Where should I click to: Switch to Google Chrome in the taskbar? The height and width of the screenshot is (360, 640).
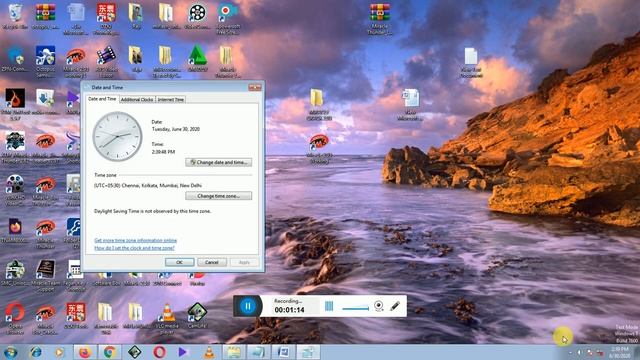tap(109, 352)
